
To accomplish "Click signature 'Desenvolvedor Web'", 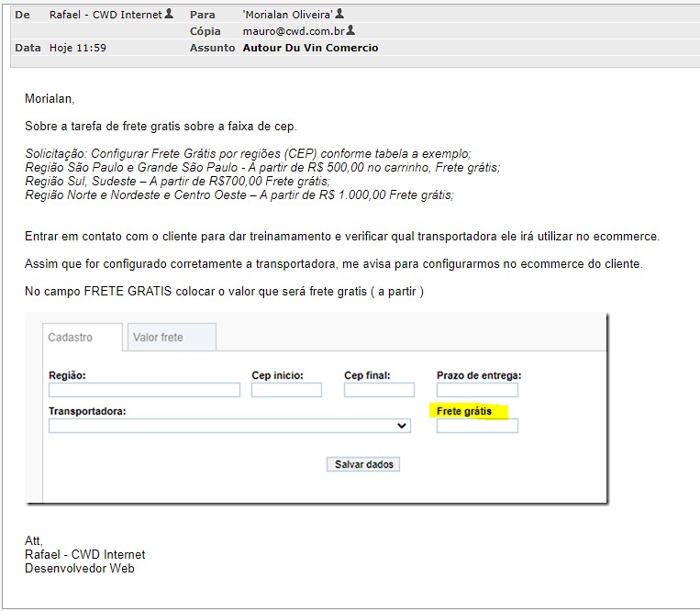I will pyautogui.click(x=80, y=568).
